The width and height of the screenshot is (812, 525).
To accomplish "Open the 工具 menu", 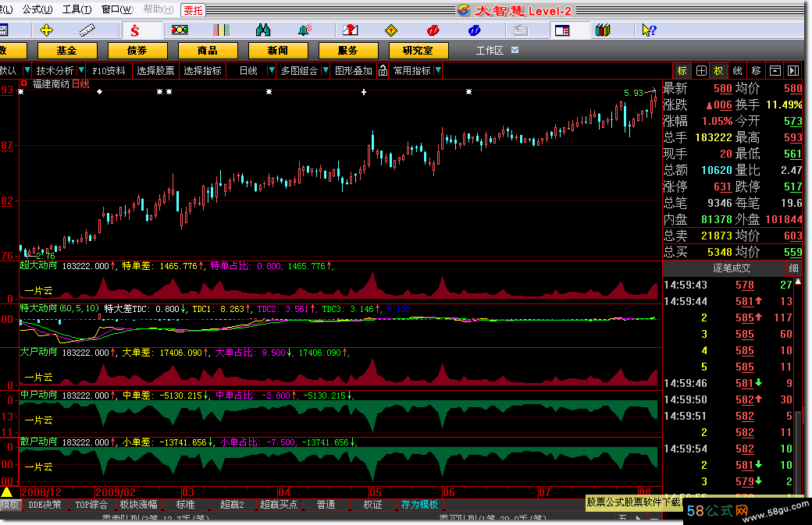I will point(77,9).
